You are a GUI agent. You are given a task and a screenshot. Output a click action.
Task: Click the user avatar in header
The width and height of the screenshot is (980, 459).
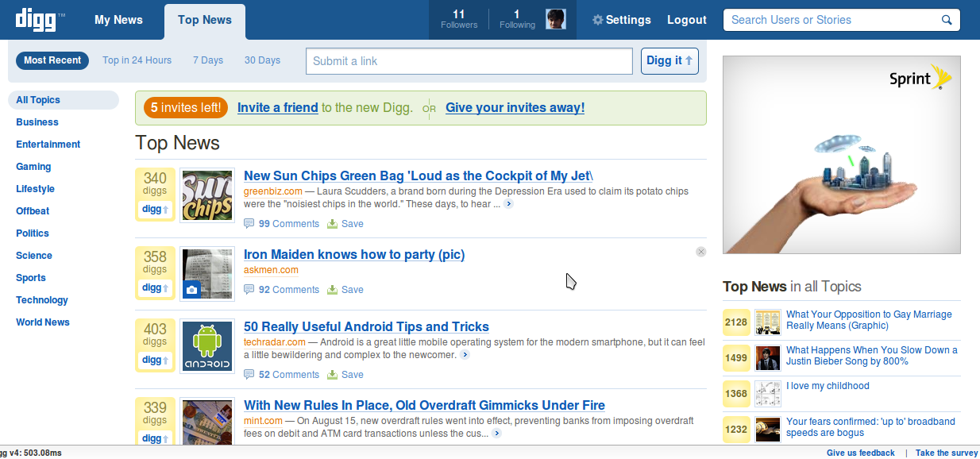click(555, 20)
